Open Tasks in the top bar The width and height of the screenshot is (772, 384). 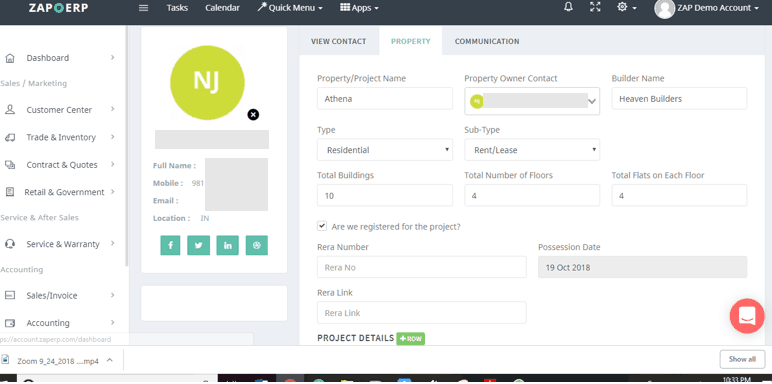177,8
